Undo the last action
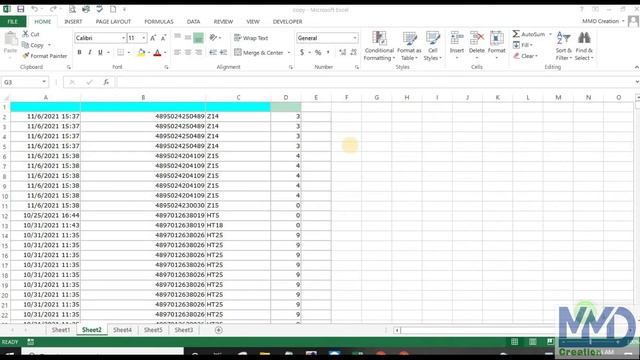 (x=35, y=9)
